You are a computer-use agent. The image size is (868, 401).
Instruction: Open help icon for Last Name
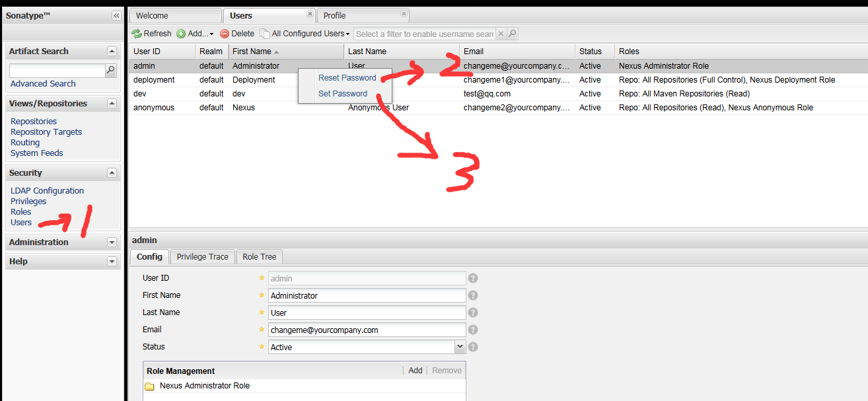click(473, 313)
